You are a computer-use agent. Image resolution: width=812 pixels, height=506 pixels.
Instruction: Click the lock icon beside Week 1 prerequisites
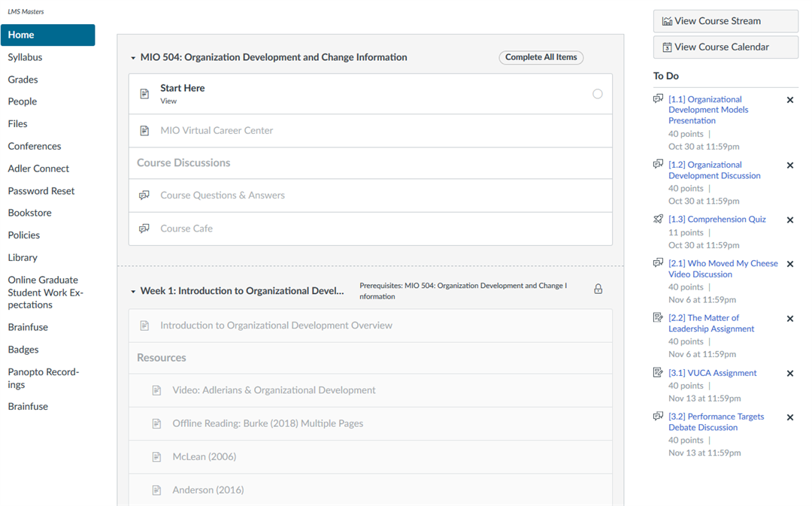[598, 288]
